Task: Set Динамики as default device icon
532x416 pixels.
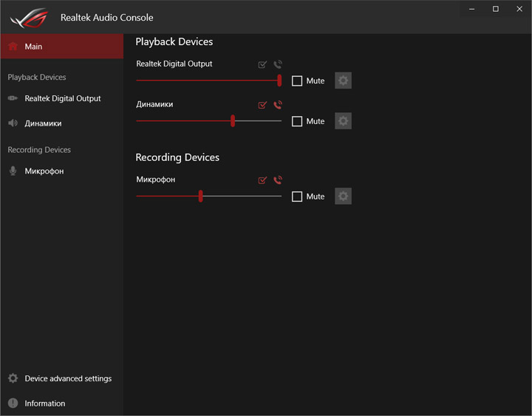Action: click(262, 106)
